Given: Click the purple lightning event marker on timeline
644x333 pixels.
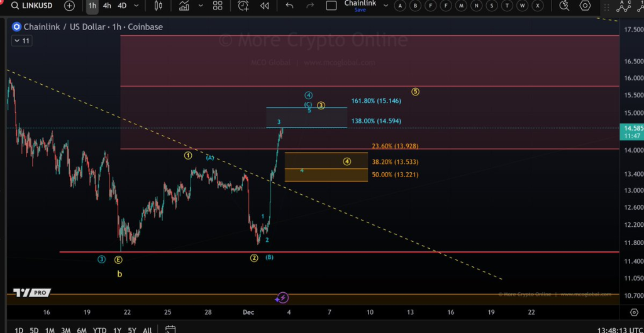Looking at the screenshot, I should [x=282, y=298].
